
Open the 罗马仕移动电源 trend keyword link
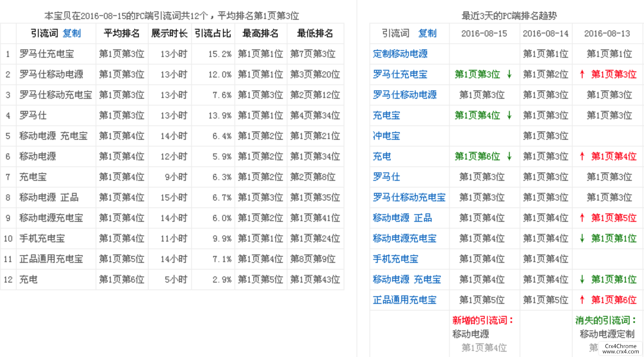tap(404, 95)
